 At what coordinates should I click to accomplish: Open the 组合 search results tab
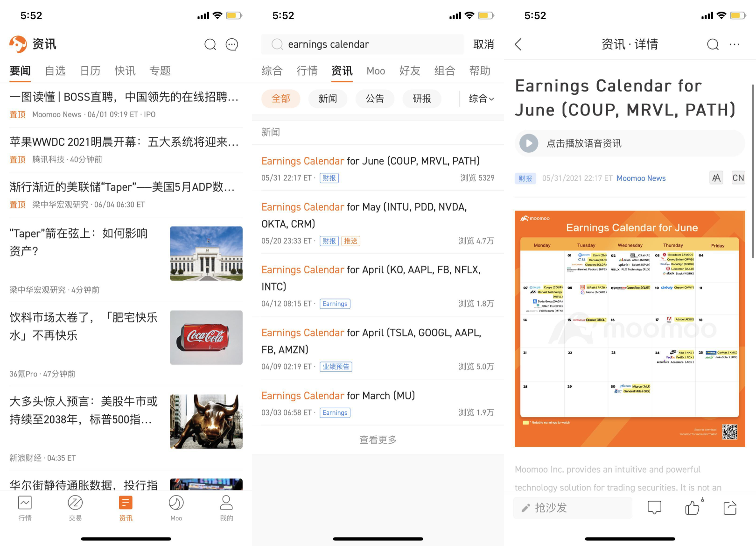point(445,71)
